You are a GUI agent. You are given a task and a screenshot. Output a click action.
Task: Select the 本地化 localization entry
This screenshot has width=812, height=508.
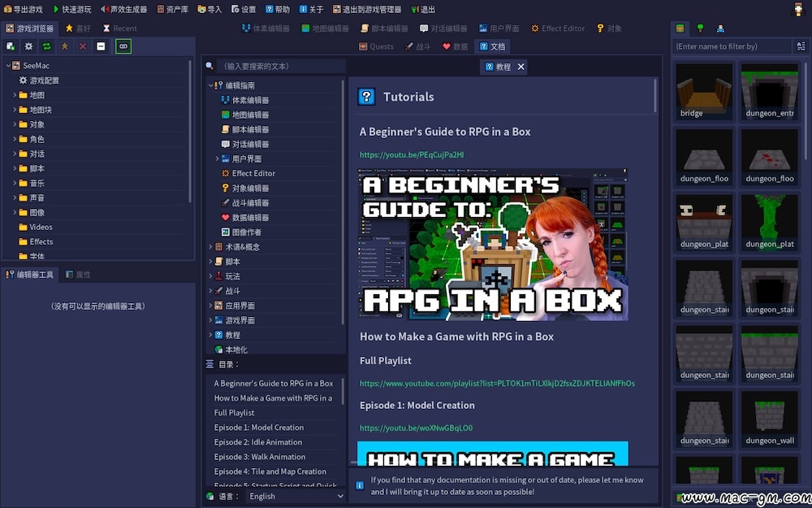[231, 350]
